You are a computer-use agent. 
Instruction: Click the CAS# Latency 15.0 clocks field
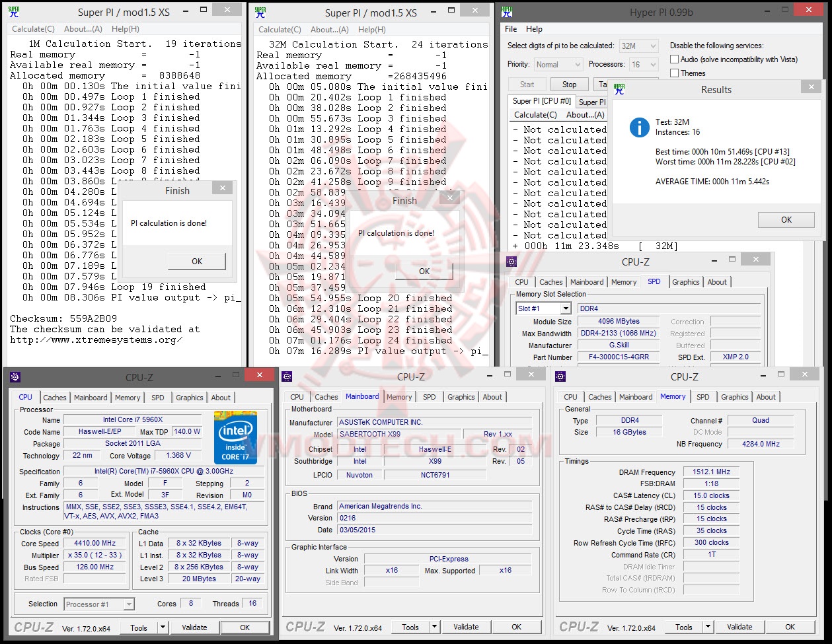click(710, 495)
